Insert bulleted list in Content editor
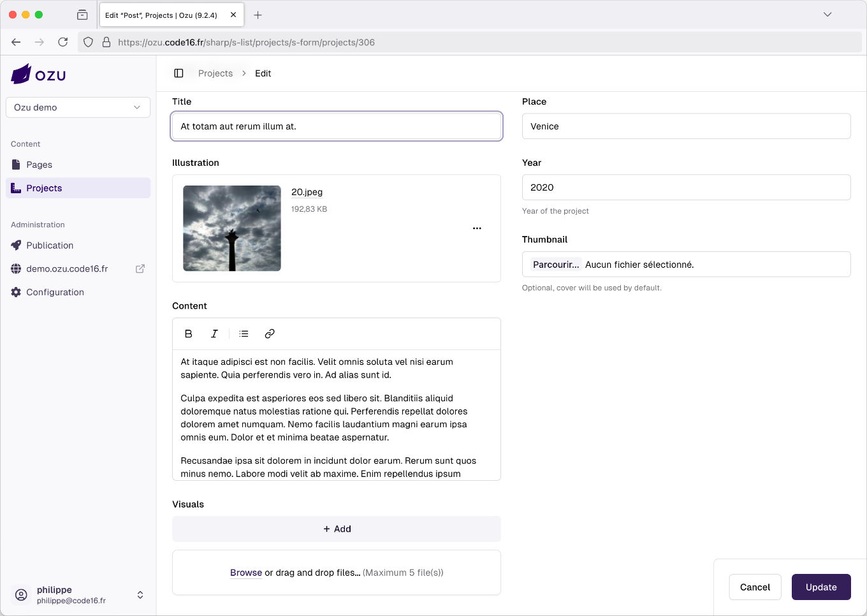Screen dimensions: 867x616 (x=244, y=334)
